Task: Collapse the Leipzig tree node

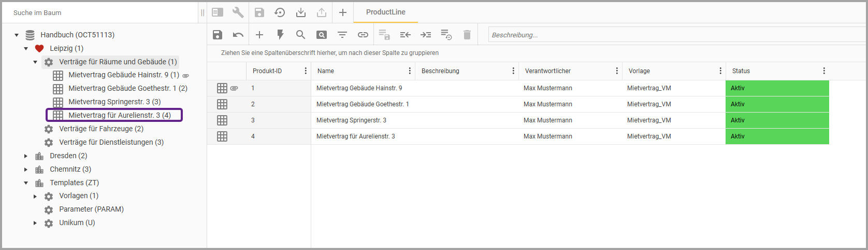Action: [26, 48]
